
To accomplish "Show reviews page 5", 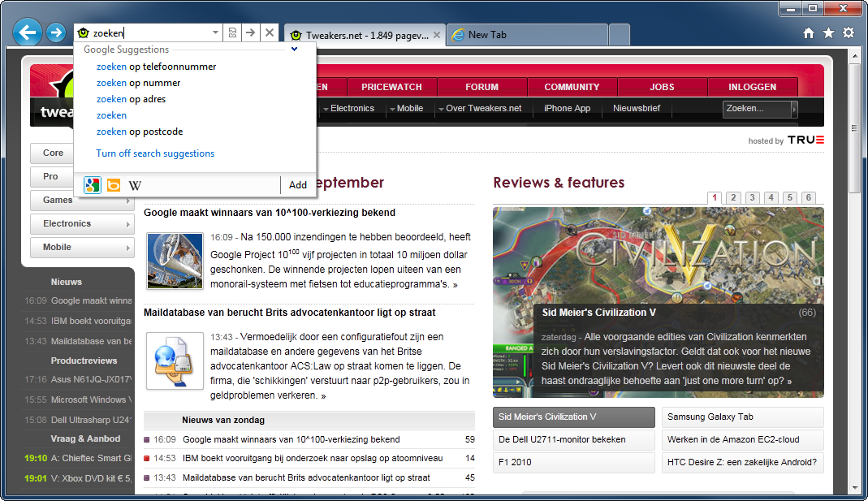I will point(790,197).
